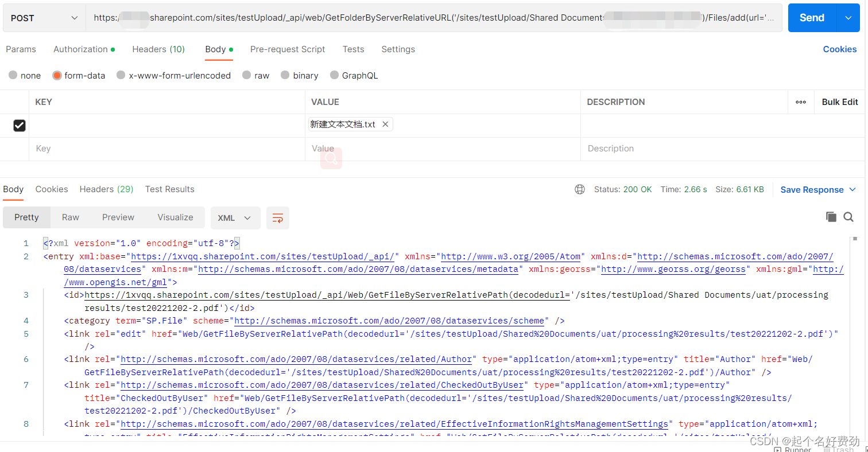Select the request Body tab
Image resolution: width=868 pixels, height=452 pixels.
[219, 49]
